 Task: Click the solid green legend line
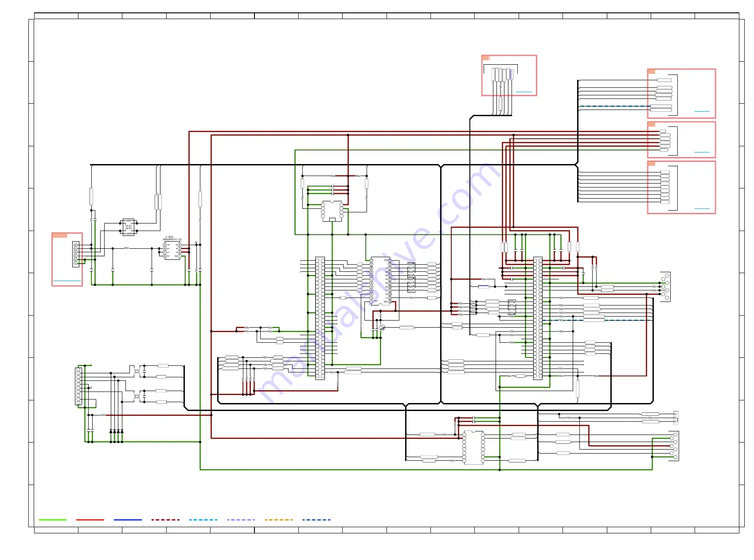(x=52, y=520)
